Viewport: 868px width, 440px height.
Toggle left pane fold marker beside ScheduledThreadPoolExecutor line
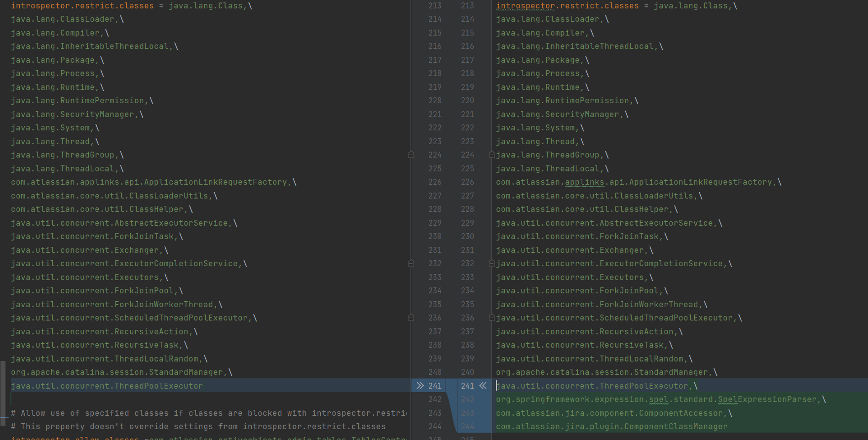(411, 318)
